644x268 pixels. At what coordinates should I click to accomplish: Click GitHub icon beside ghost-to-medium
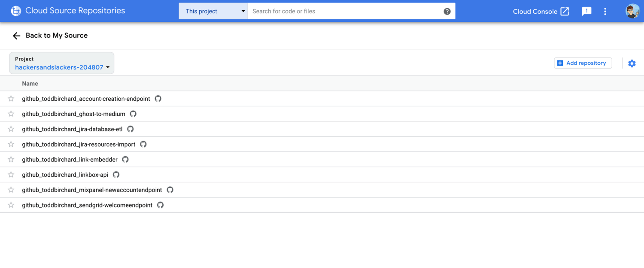tap(133, 114)
